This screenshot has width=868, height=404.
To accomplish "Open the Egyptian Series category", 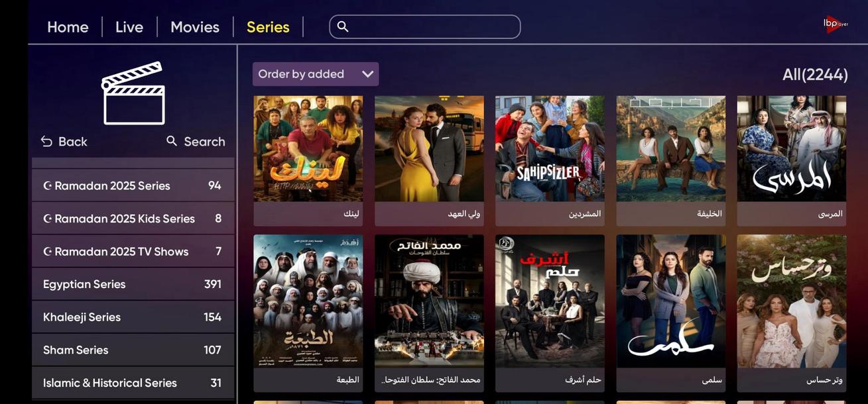I will click(133, 284).
